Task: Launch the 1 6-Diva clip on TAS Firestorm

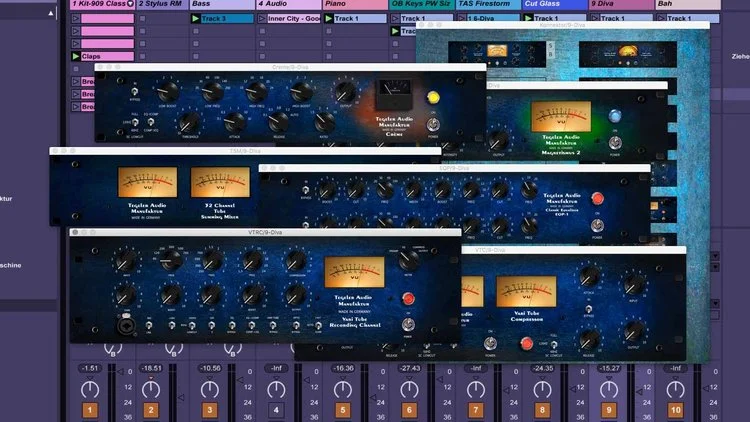Action: [x=462, y=19]
